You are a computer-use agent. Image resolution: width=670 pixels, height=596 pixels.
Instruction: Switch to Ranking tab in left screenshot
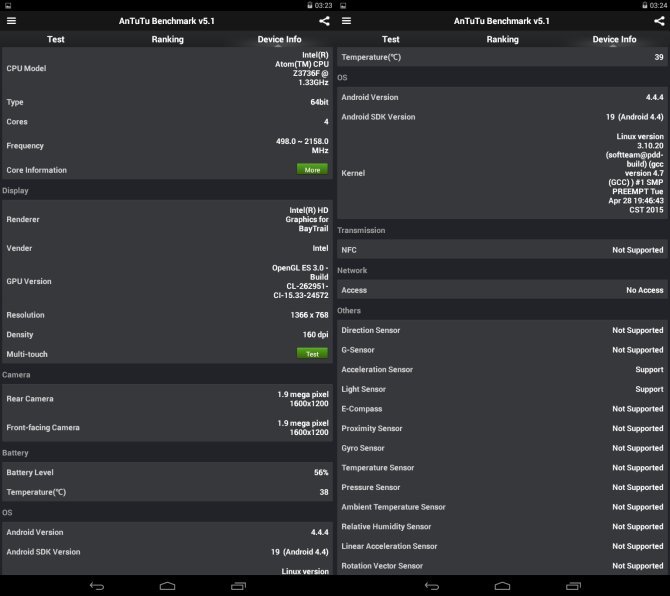(x=168, y=39)
